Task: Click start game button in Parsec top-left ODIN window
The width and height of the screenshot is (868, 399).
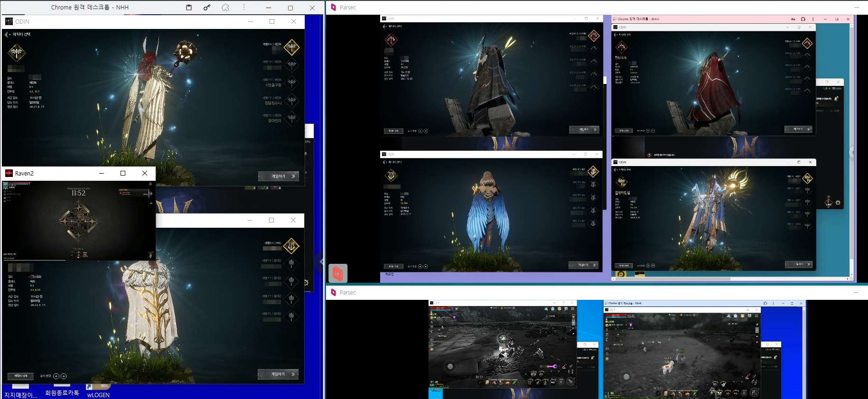Action: pyautogui.click(x=584, y=130)
